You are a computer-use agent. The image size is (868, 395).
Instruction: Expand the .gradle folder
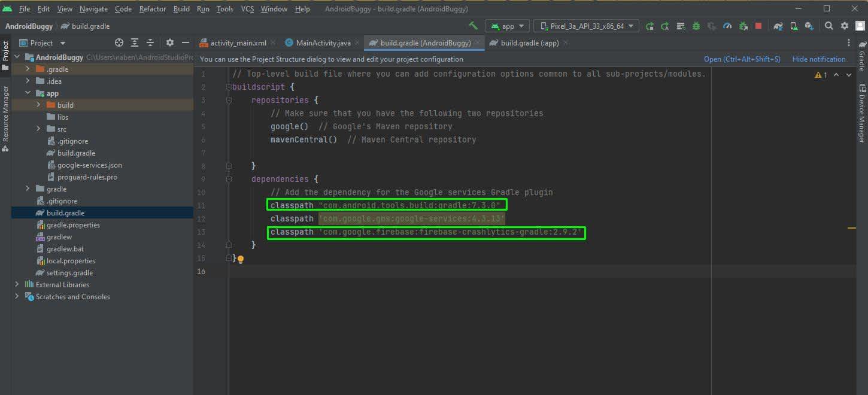pyautogui.click(x=28, y=69)
